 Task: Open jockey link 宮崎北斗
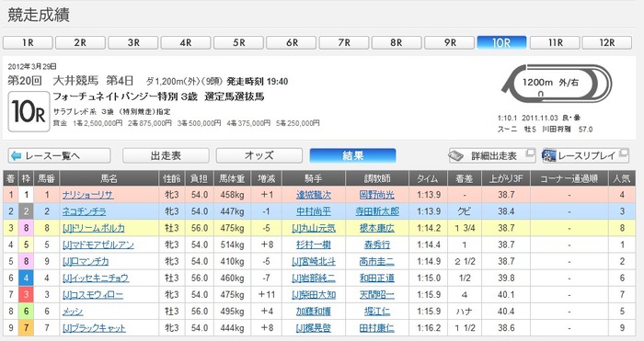click(x=314, y=261)
